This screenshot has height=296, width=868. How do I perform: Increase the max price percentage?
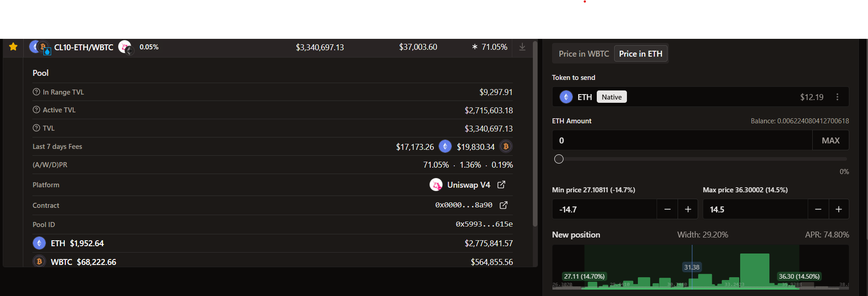839,209
